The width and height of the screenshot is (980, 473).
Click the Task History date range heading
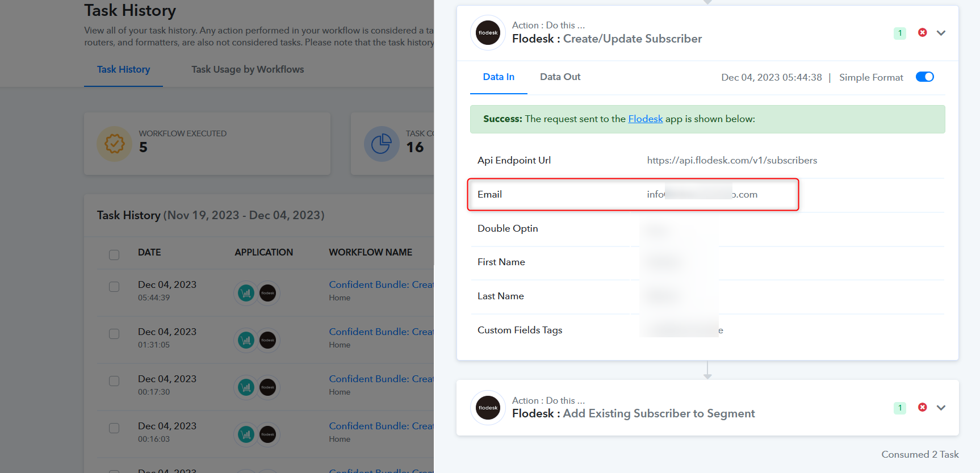(211, 215)
